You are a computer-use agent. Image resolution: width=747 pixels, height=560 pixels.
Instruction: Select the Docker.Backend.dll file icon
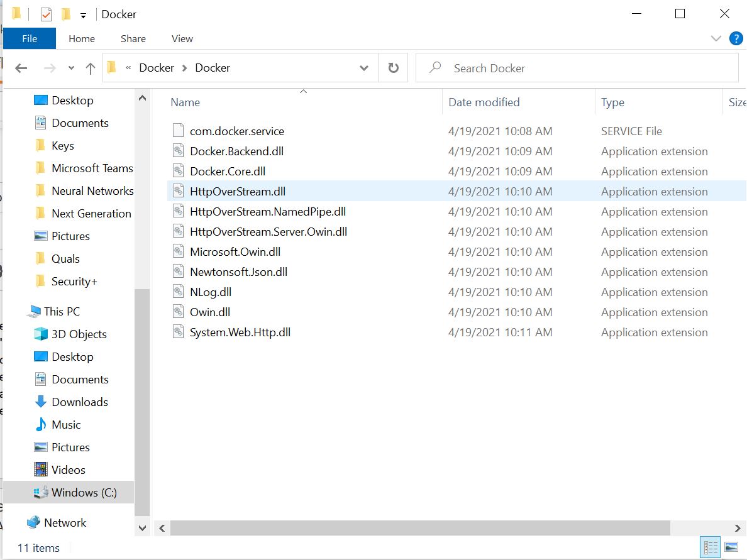click(x=178, y=151)
